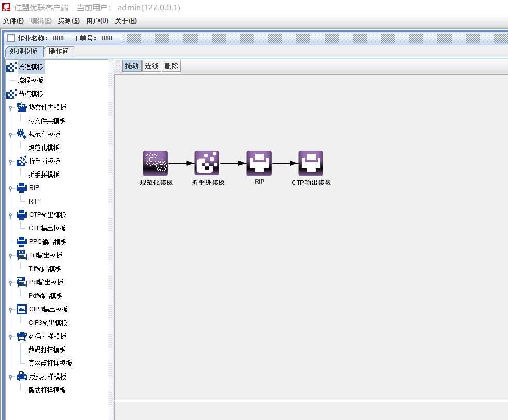The image size is (508, 420).
Task: Click the 规范化模板 node icon on canvas
Action: point(155,163)
